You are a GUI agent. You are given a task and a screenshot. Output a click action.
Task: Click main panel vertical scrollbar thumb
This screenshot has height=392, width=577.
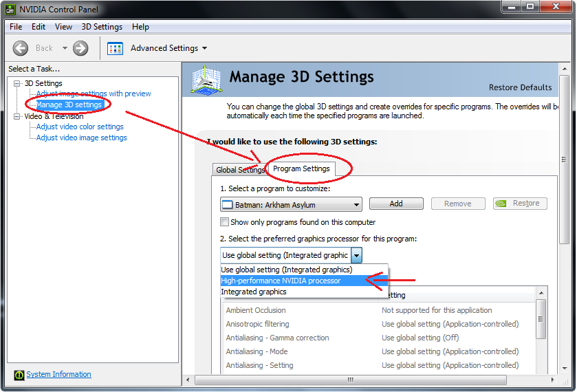(x=564, y=160)
